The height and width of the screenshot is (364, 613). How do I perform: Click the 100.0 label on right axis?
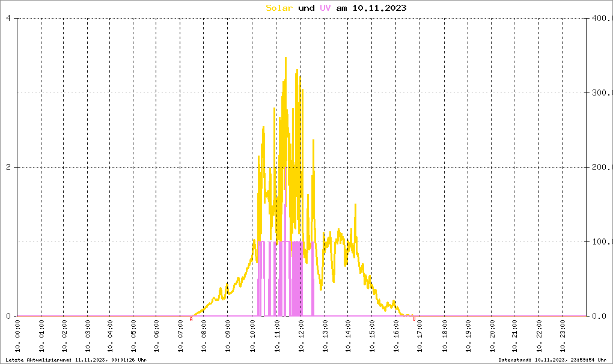(601, 242)
